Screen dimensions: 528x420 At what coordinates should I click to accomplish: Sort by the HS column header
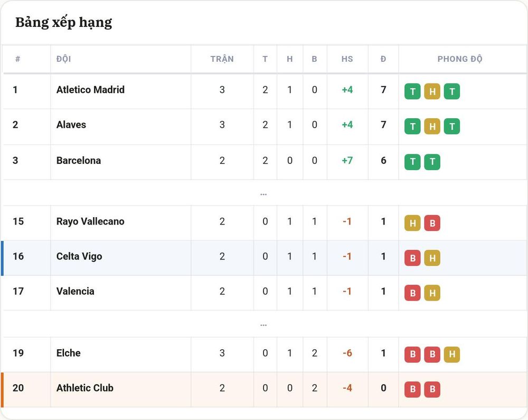[x=347, y=59]
